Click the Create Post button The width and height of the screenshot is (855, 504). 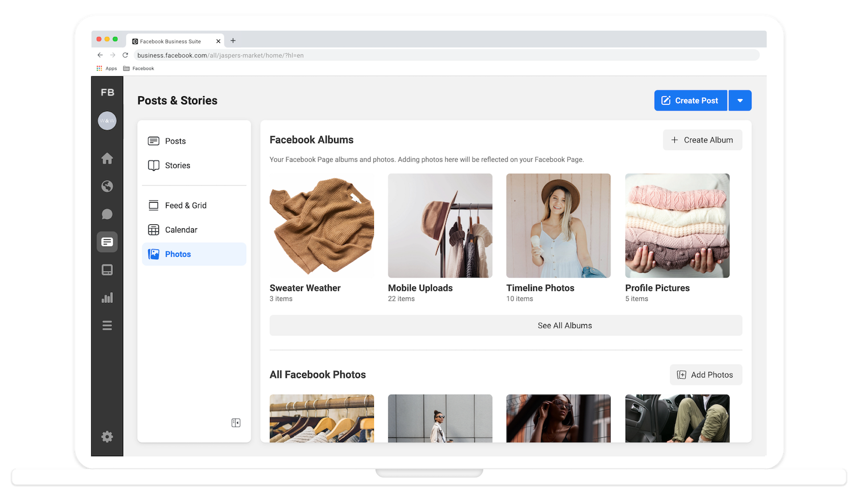pos(690,101)
